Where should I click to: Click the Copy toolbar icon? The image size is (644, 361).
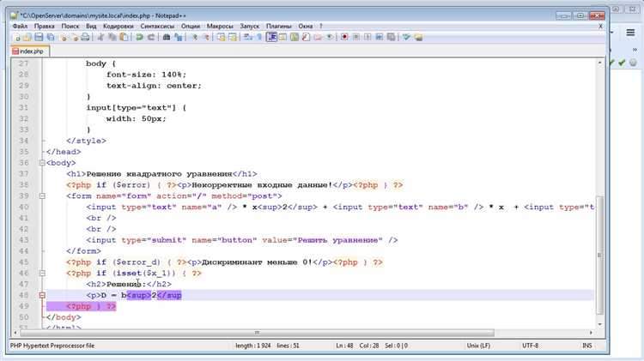tap(112, 38)
